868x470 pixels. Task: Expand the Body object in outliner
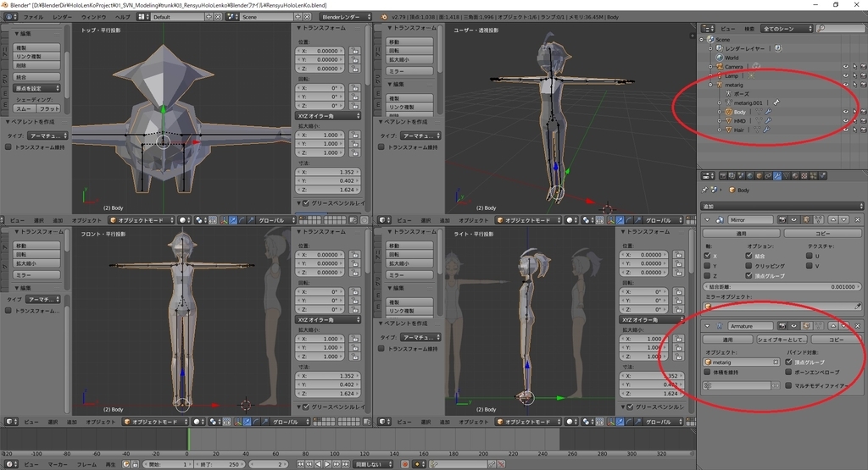(720, 112)
